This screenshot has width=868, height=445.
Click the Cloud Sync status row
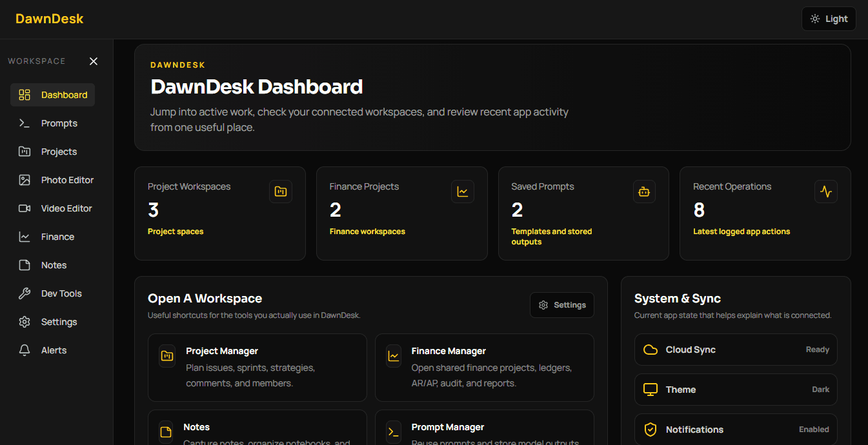coord(736,350)
